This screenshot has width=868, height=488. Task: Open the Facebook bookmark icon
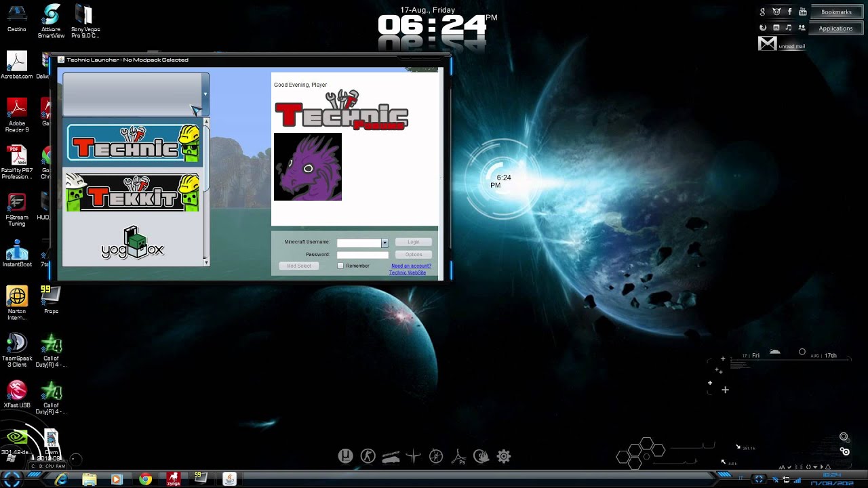[789, 12]
